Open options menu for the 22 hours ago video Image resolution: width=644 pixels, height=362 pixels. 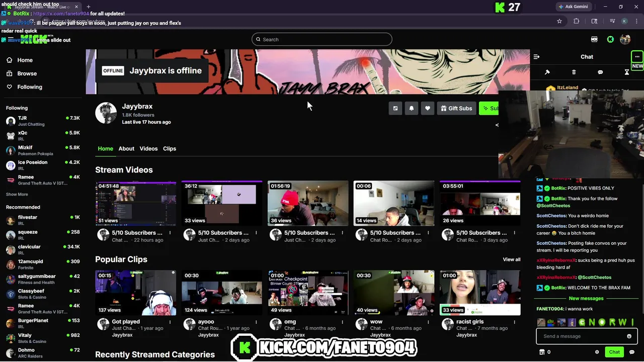coord(170,233)
